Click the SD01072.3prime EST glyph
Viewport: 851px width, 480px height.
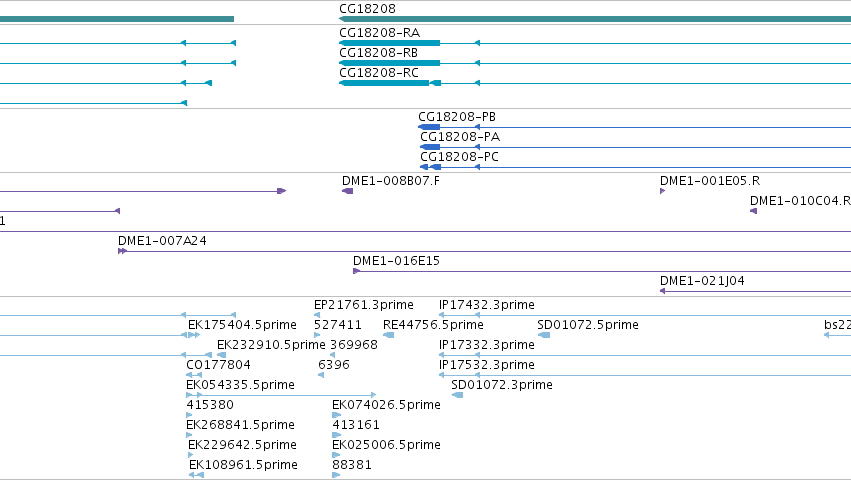tap(457, 395)
